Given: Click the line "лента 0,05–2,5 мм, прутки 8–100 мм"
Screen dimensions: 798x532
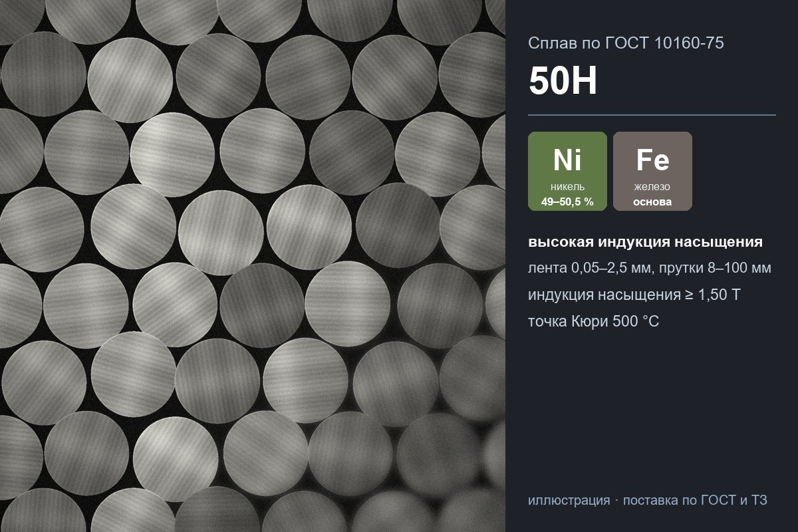Looking at the screenshot, I should coord(650,269).
